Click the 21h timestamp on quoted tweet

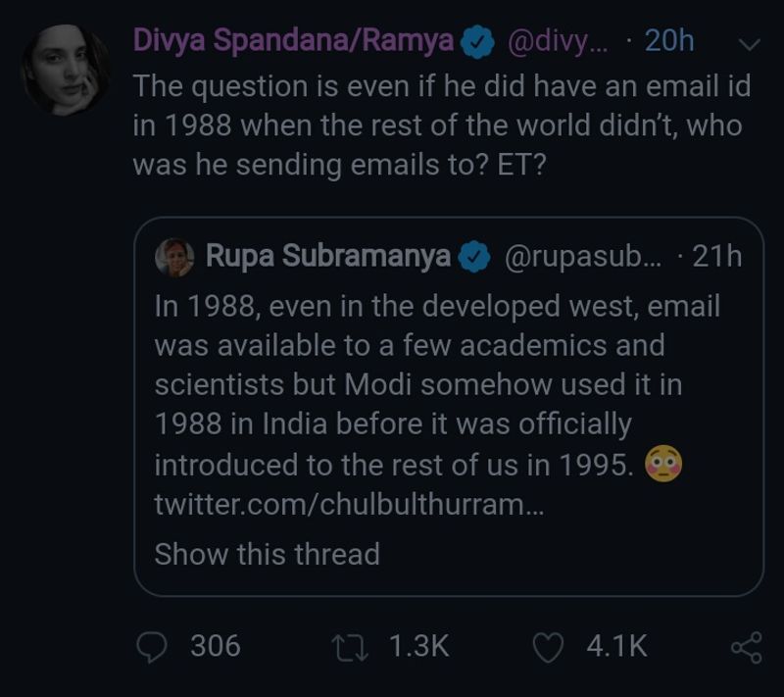click(x=716, y=257)
